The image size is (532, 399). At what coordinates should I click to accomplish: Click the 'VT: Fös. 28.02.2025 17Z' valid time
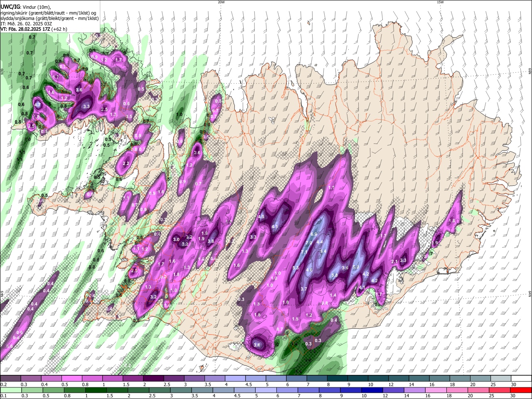click(26, 29)
